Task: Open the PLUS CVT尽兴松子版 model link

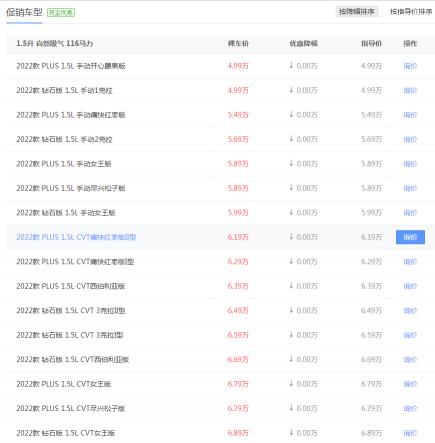Action: pyautogui.click(x=71, y=408)
